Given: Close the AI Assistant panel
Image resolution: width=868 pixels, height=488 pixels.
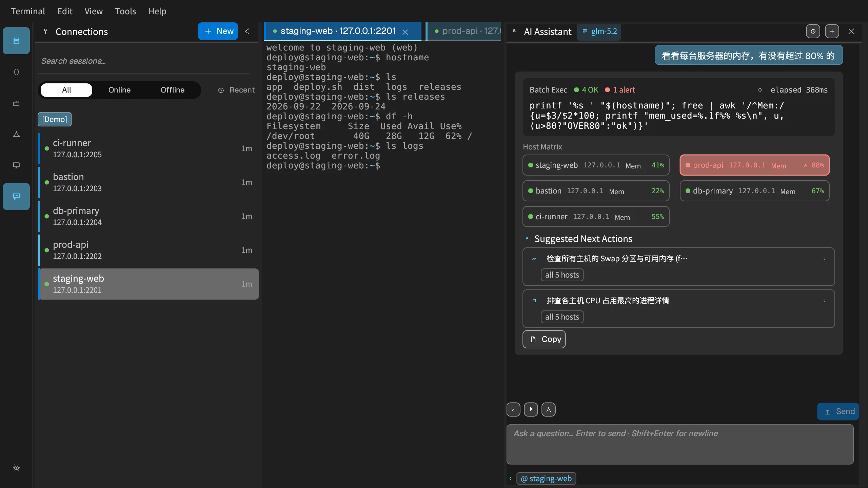Looking at the screenshot, I should [x=851, y=32].
